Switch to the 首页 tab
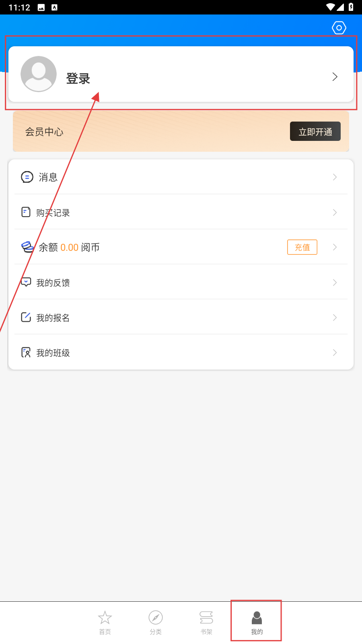The width and height of the screenshot is (362, 644). click(x=105, y=622)
